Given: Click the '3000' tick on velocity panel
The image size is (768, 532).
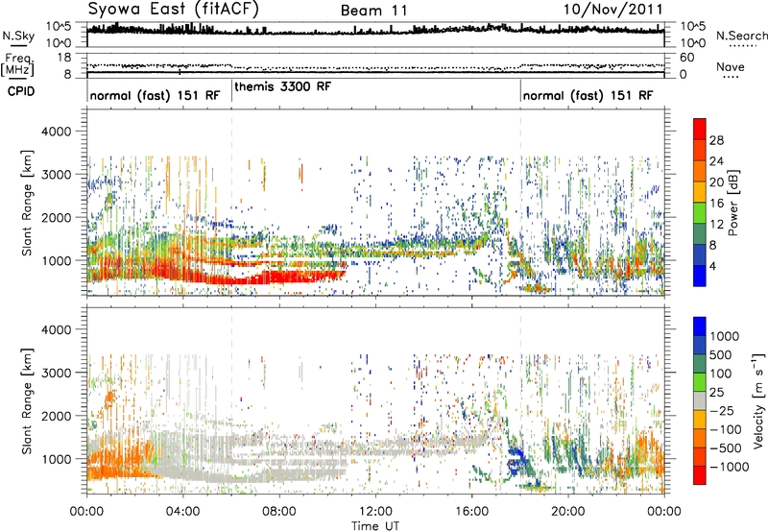Looking at the screenshot, I should [56, 373].
